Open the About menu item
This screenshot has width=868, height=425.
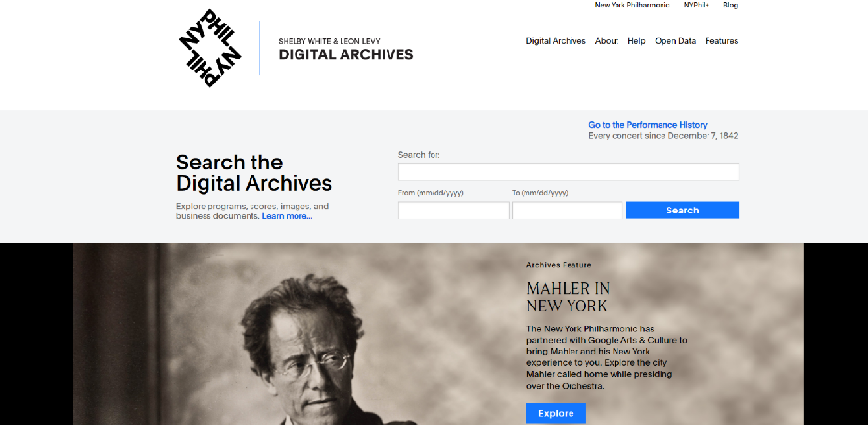tap(607, 41)
